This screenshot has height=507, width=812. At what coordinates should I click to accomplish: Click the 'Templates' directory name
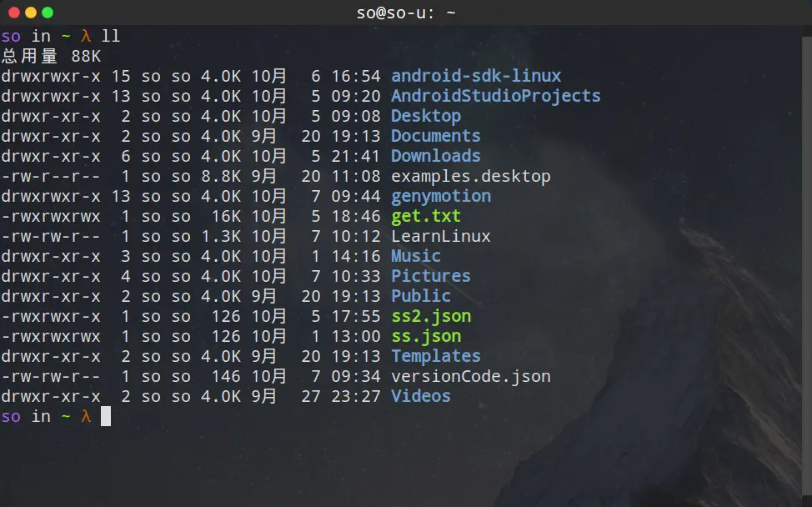(435, 357)
